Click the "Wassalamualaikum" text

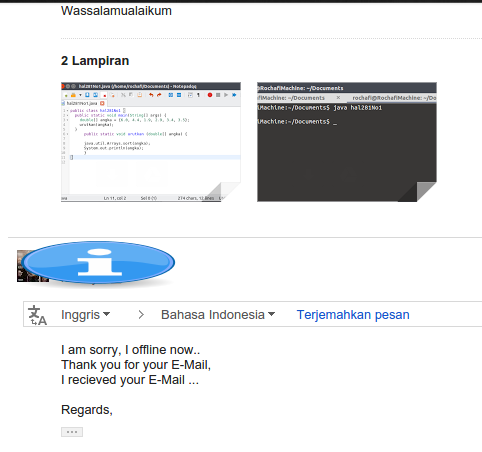116,11
